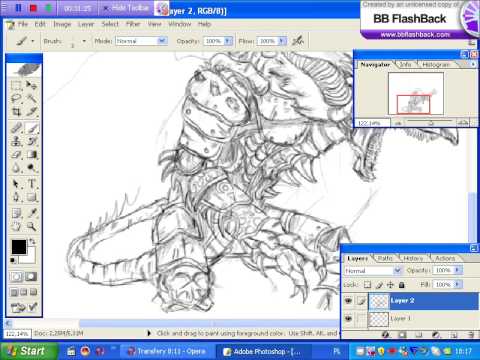Screen dimensions: 480x360
Task: Open the options bar Opacity slider arrow
Action: [x=228, y=41]
